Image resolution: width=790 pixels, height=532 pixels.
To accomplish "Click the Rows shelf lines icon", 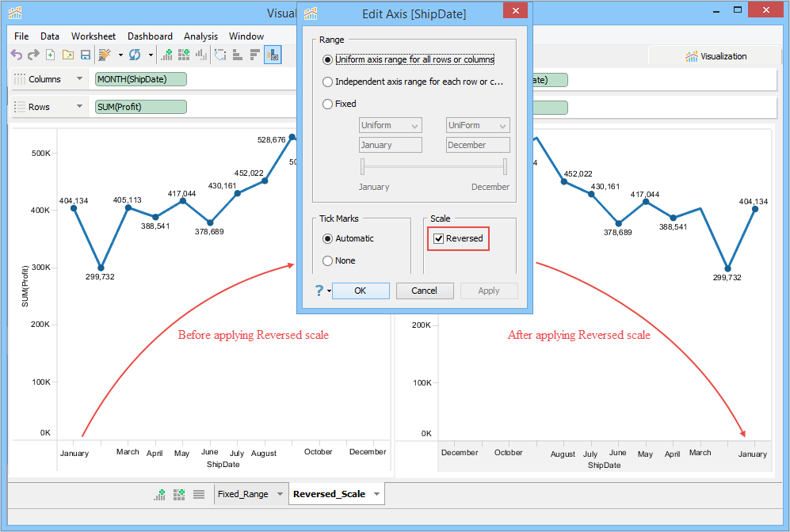I will [20, 107].
